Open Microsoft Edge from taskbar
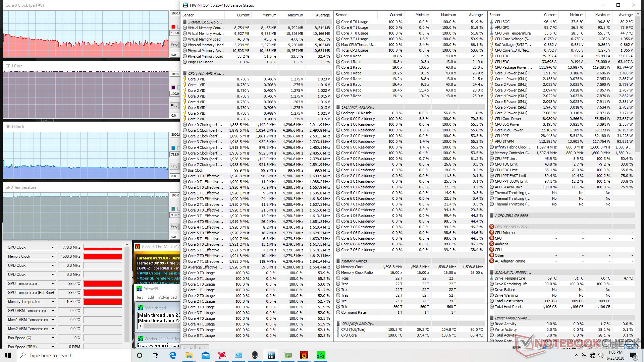The image size is (644, 362). click(173, 355)
